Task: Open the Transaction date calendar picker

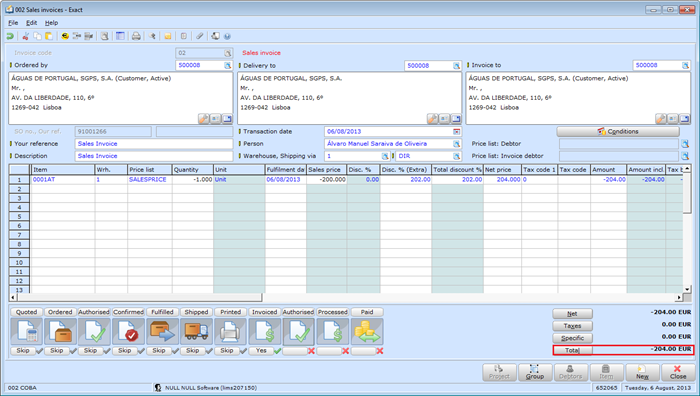Action: click(x=456, y=132)
